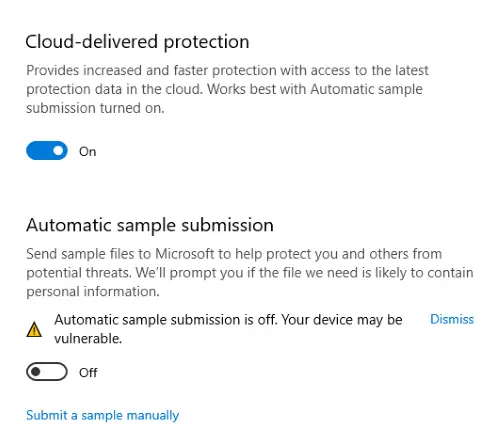Click the On label beside the cloud toggle
The height and width of the screenshot is (431, 500).
pyautogui.click(x=88, y=152)
